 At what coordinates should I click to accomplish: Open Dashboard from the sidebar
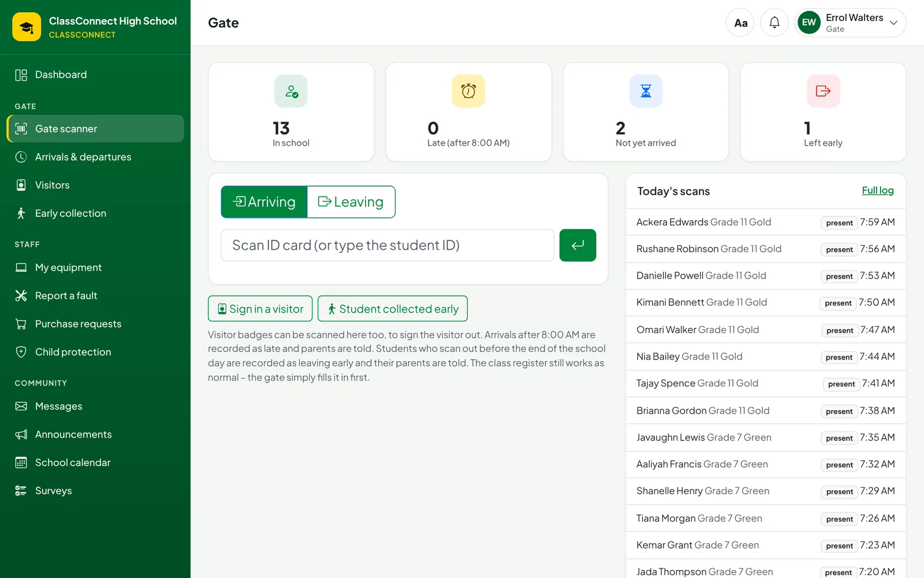pyautogui.click(x=95, y=75)
